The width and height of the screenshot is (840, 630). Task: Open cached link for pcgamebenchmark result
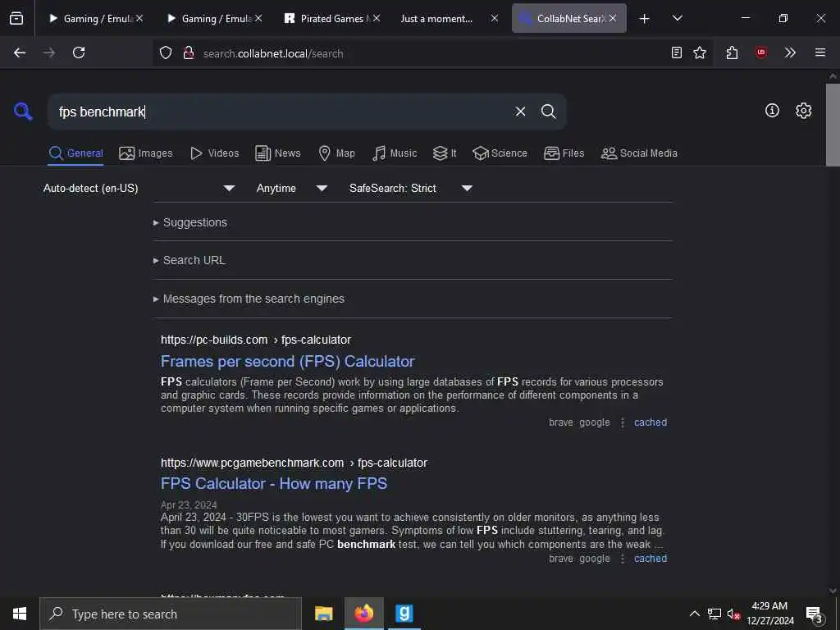[651, 559]
